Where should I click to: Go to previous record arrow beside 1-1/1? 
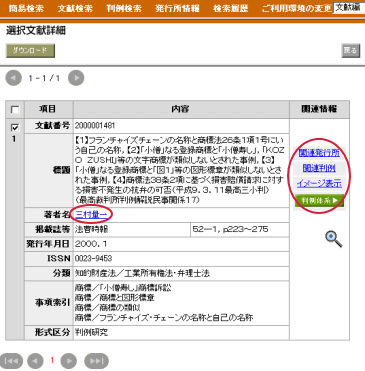click(14, 78)
